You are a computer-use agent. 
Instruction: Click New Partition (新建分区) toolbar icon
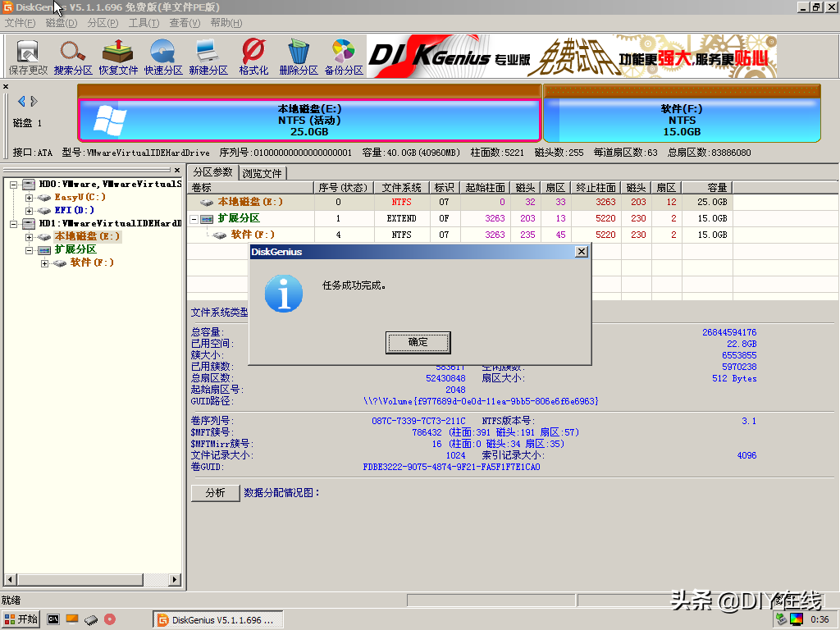[x=208, y=56]
